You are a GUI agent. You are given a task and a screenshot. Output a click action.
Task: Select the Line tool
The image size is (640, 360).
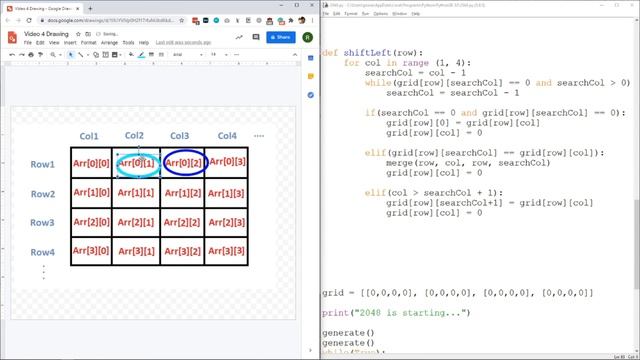click(80, 55)
